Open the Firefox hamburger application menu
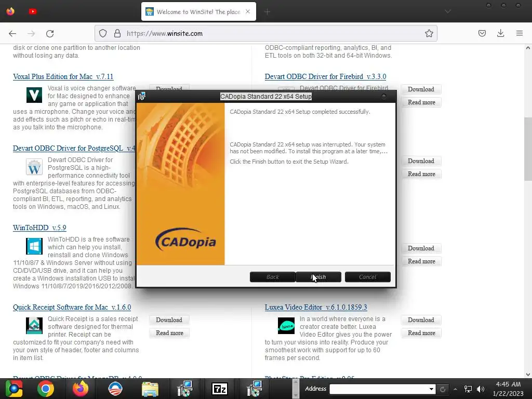Viewport: 532px width, 399px height. 520,33
